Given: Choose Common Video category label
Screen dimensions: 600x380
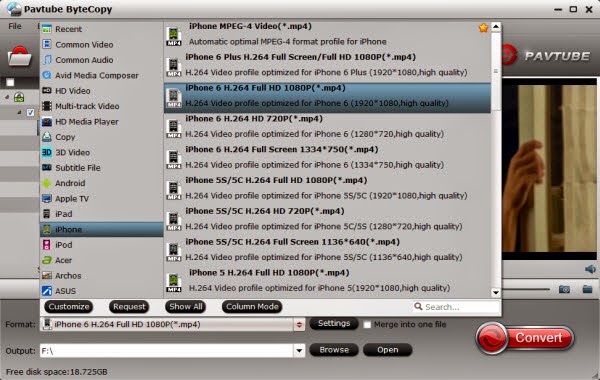Looking at the screenshot, I should (84, 44).
